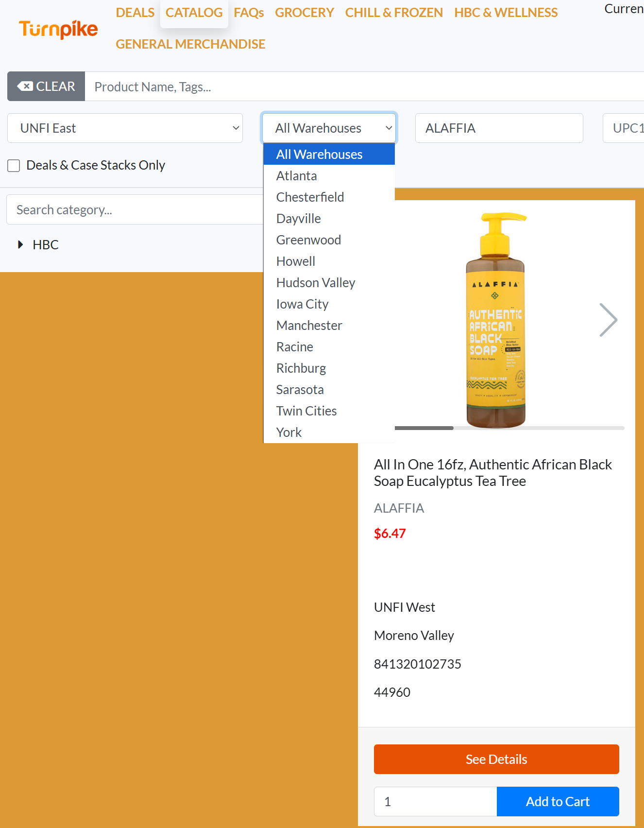Click the African Black Soap product image

(496, 320)
